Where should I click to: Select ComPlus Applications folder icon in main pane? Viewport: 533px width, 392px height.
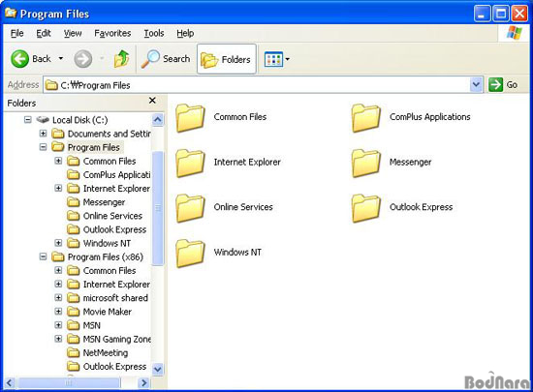[365, 118]
